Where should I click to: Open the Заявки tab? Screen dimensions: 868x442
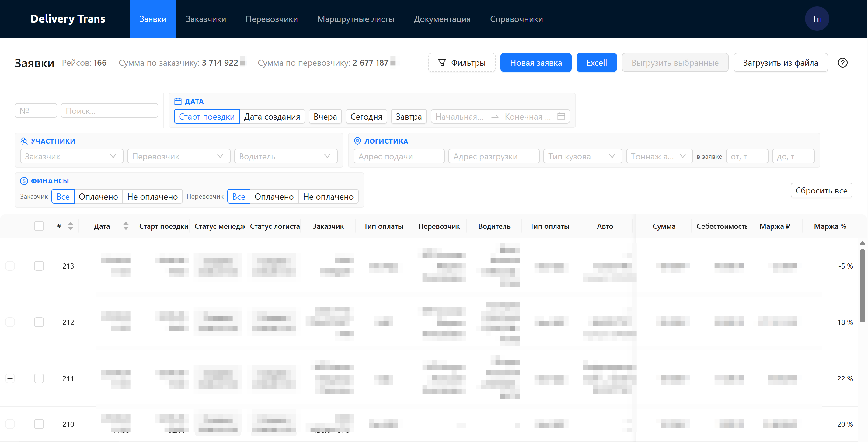(x=153, y=19)
